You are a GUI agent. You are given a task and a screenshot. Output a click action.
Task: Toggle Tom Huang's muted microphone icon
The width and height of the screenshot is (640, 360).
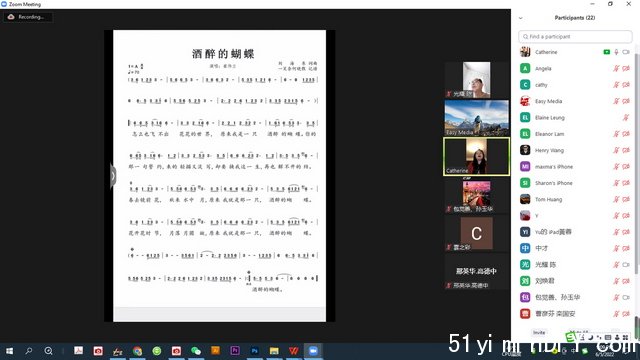(x=616, y=199)
